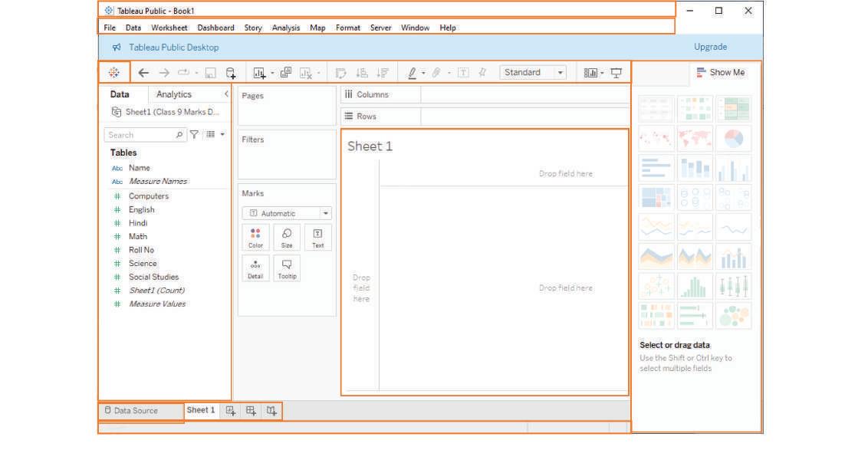This screenshot has width=868, height=460.
Task: Choose the packed bubbles chart in Show Me
Action: 734,316
